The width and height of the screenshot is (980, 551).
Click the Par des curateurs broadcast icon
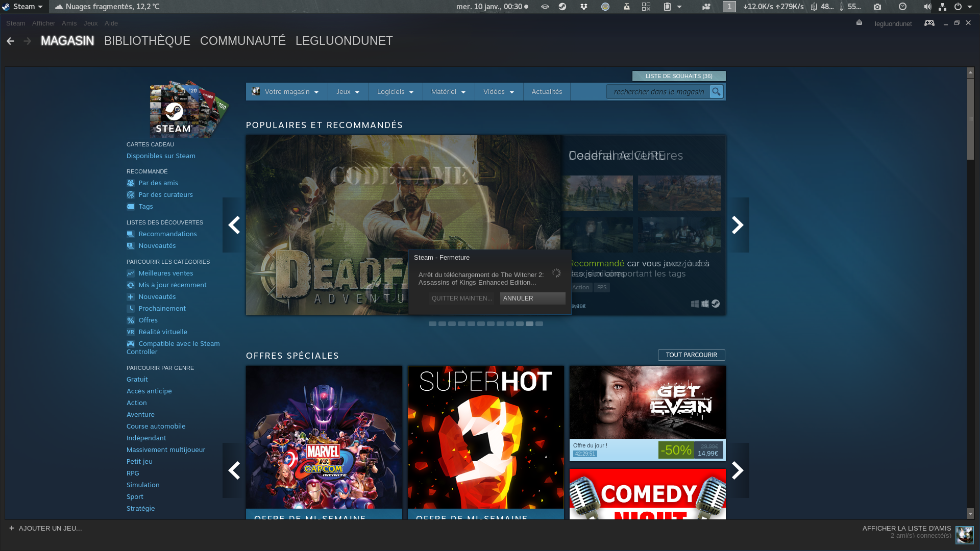[131, 195]
